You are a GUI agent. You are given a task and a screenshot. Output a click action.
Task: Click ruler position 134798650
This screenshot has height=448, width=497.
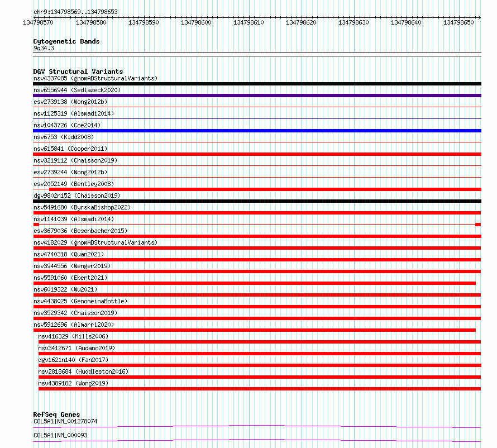458,22
